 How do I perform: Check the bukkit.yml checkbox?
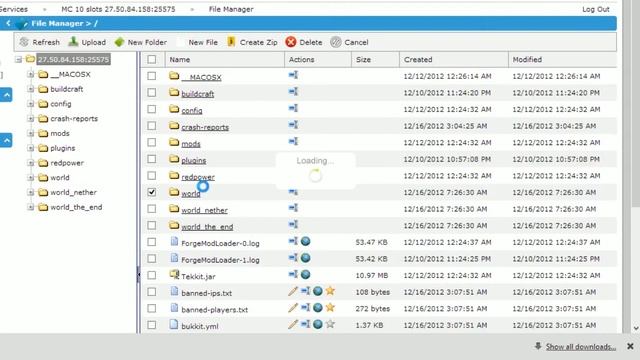coord(151,325)
